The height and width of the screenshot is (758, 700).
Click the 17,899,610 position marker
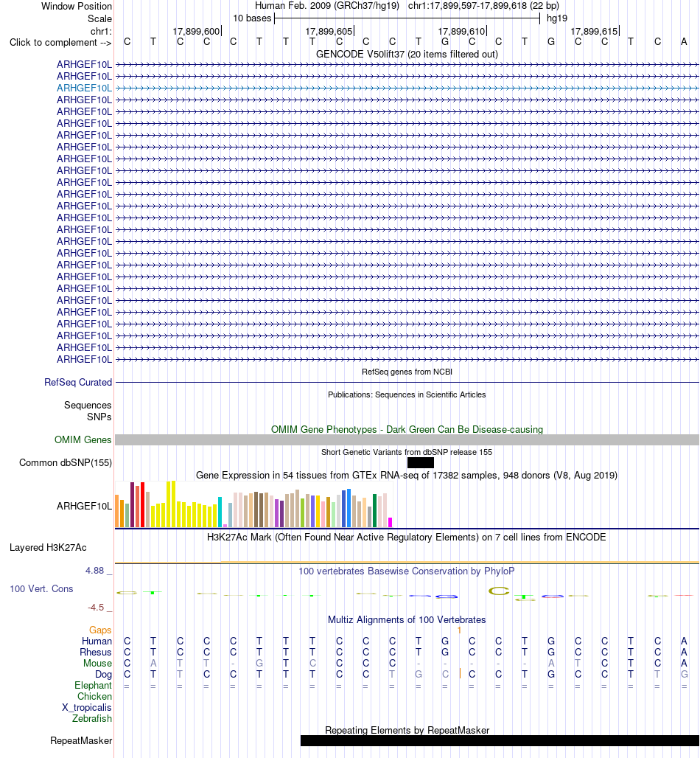point(461,32)
